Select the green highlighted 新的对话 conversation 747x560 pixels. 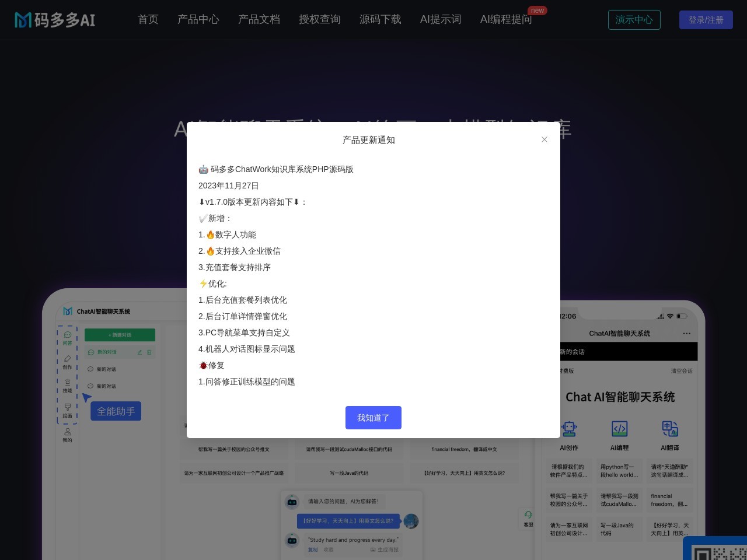(x=120, y=352)
